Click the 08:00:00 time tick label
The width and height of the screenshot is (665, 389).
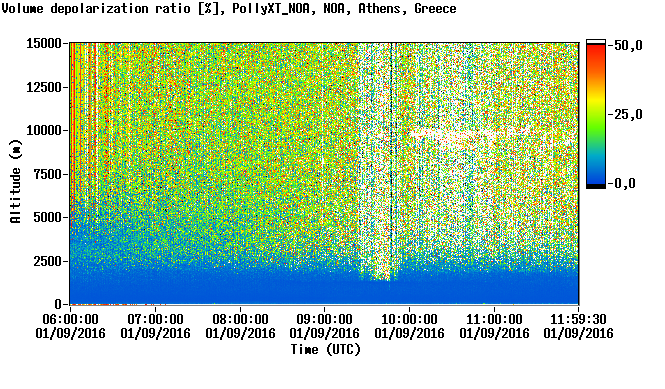240,319
